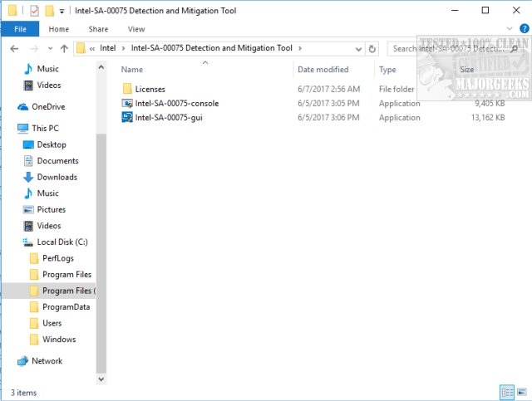The image size is (532, 401).
Task: Select This PC in navigation pane
Action: point(45,129)
